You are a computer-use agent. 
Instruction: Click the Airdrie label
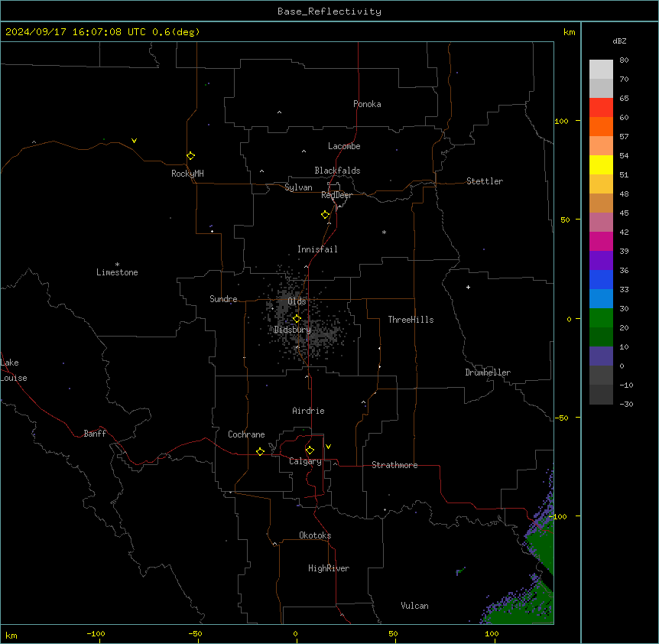point(309,411)
